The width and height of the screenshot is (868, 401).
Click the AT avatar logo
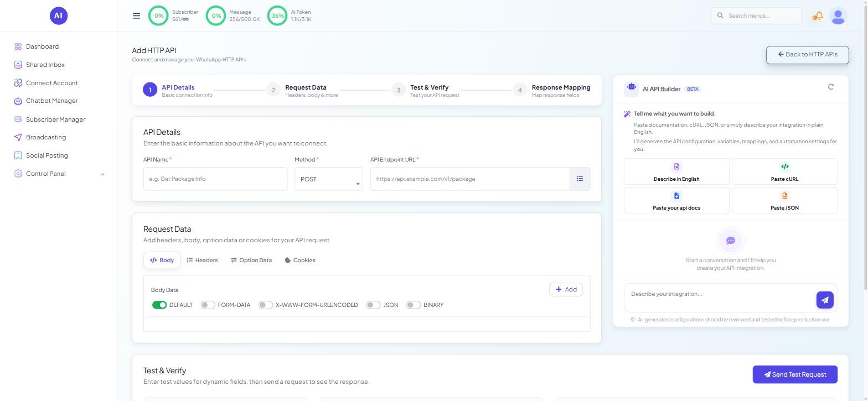pos(59,16)
